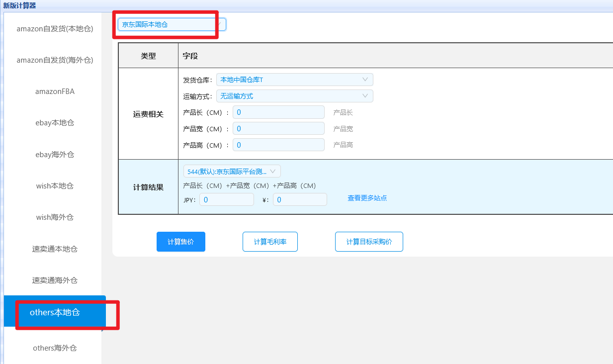Screen dimensions: 613x364
Task: Focus the 产品宽（CM）input field
Action: [278, 129]
